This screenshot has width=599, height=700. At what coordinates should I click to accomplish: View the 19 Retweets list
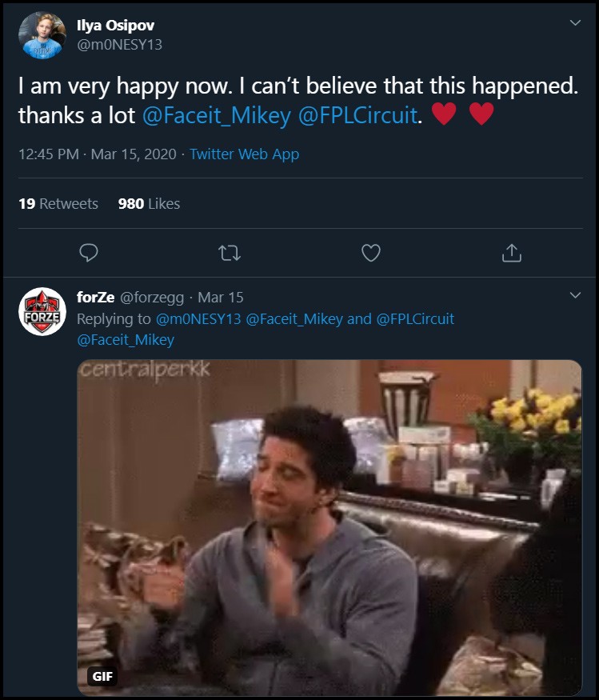click(58, 204)
